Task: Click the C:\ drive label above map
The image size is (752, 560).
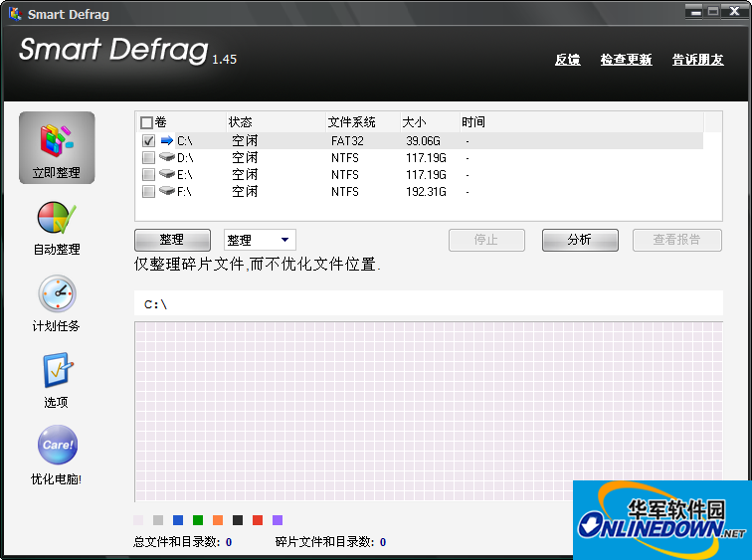Action: [x=155, y=304]
